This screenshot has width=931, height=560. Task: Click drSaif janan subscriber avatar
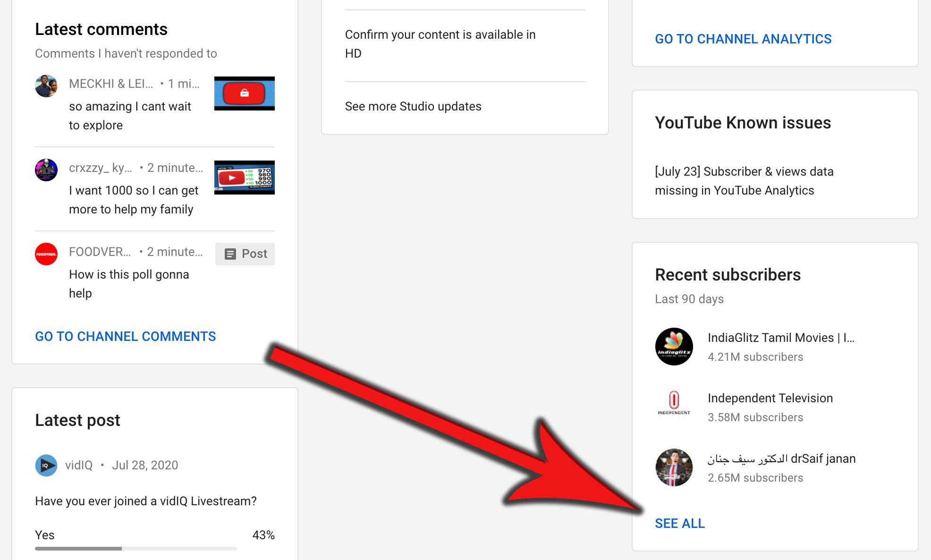674,467
